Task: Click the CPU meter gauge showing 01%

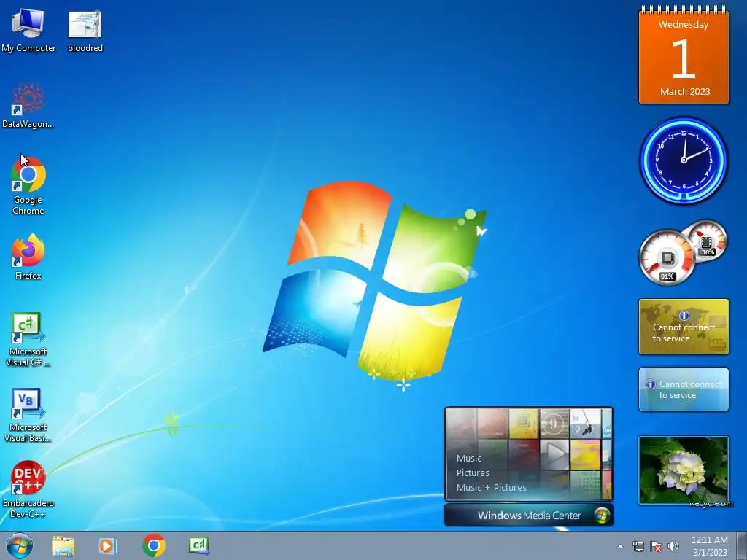Action: pos(667,257)
